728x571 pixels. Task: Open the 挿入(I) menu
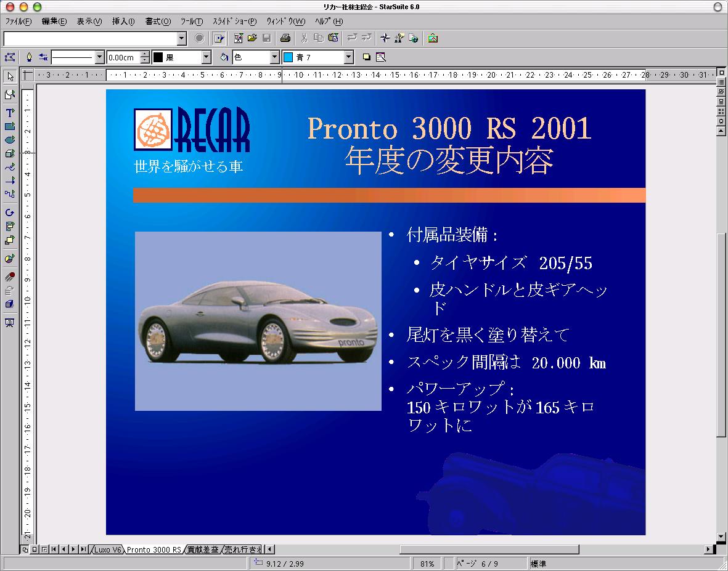click(123, 22)
